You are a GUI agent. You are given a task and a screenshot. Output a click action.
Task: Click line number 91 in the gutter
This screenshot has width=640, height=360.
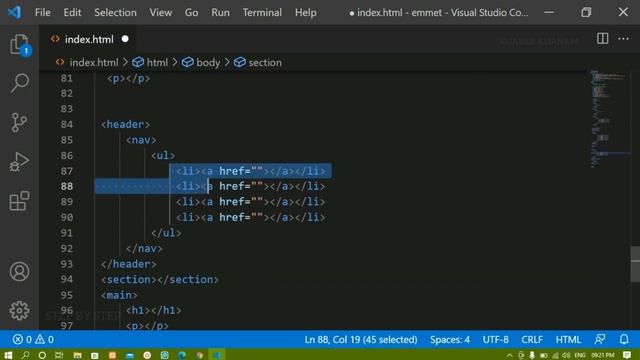[x=67, y=233]
